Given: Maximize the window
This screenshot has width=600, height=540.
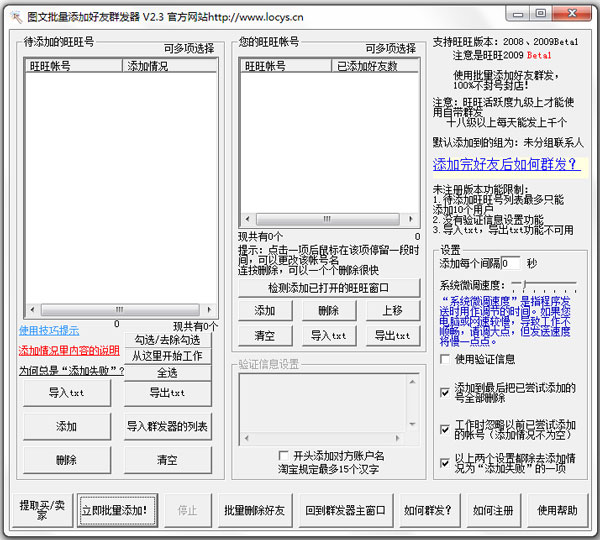Looking at the screenshot, I should click(540, 14).
